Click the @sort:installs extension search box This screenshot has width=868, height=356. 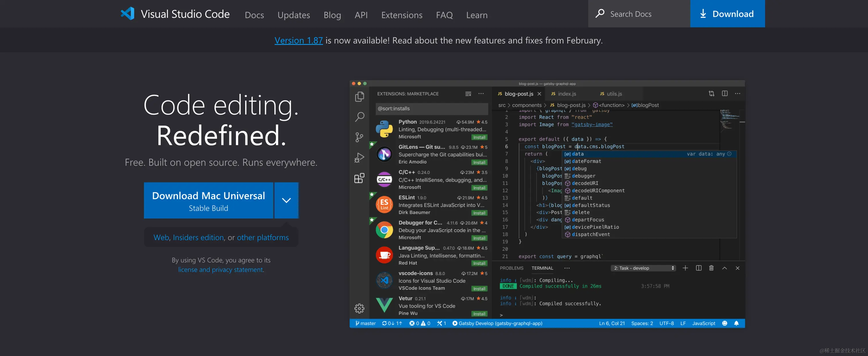(432, 109)
